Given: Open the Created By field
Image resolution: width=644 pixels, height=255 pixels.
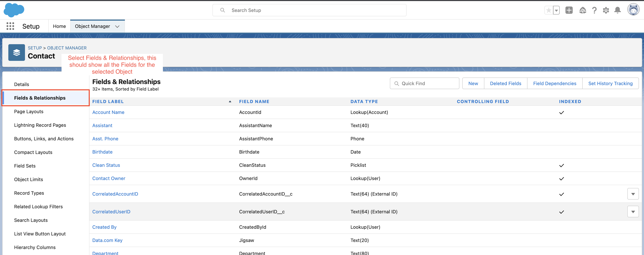Looking at the screenshot, I should click(x=104, y=227).
